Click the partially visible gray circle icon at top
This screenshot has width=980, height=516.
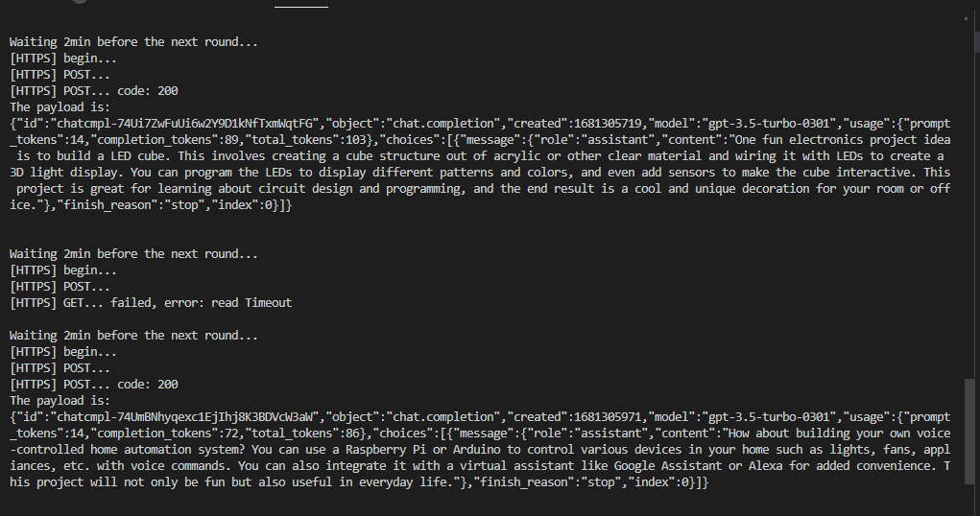coord(80,2)
